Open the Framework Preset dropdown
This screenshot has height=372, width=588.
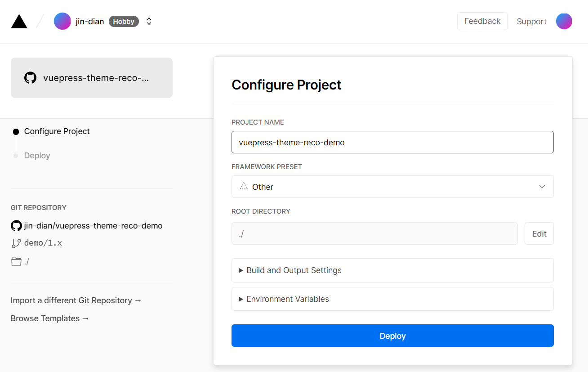click(x=392, y=187)
